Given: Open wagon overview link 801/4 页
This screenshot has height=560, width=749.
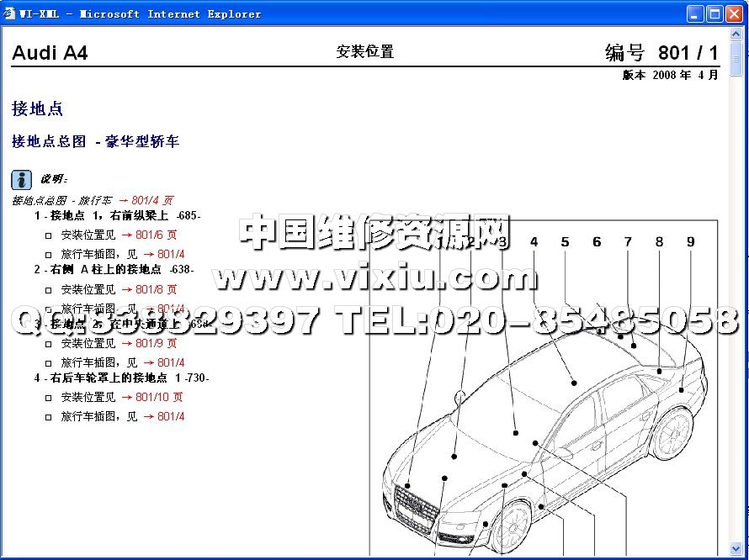Looking at the screenshot, I should tap(146, 200).
